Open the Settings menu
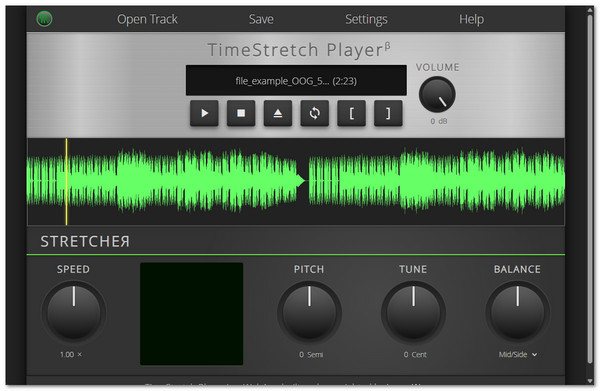The image size is (600, 391). (x=366, y=19)
